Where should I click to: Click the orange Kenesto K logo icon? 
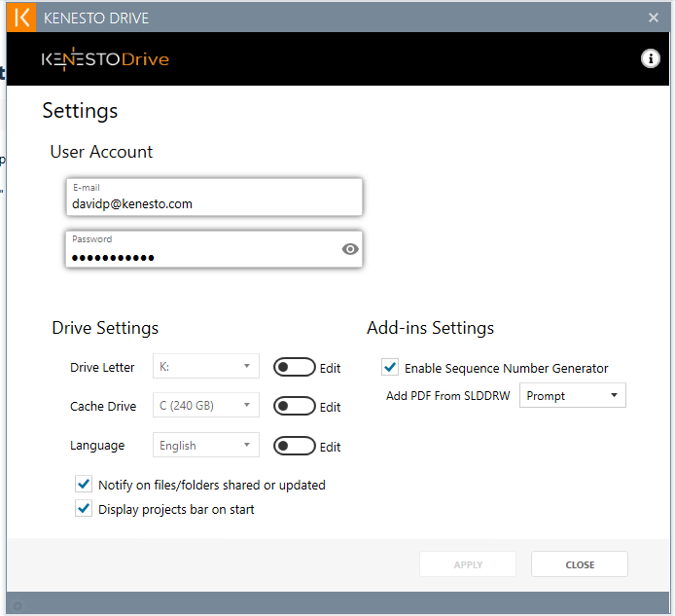[21, 18]
